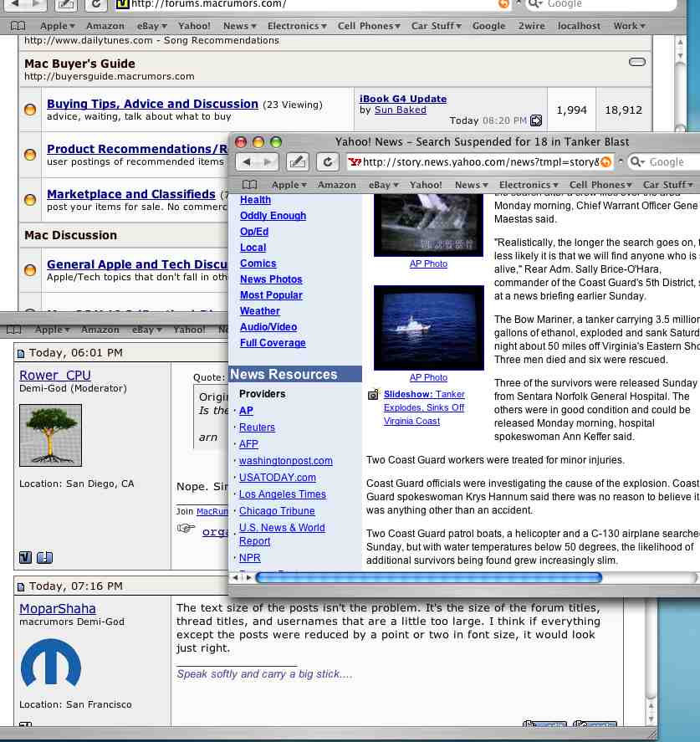Screen dimensions: 700x742
Task: Click the pointing hand icon in Rower_CPU signature
Action: [186, 528]
